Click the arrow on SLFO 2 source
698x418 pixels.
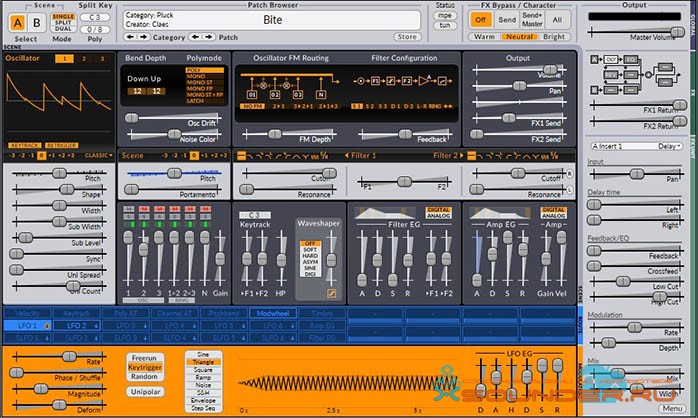click(x=96, y=338)
